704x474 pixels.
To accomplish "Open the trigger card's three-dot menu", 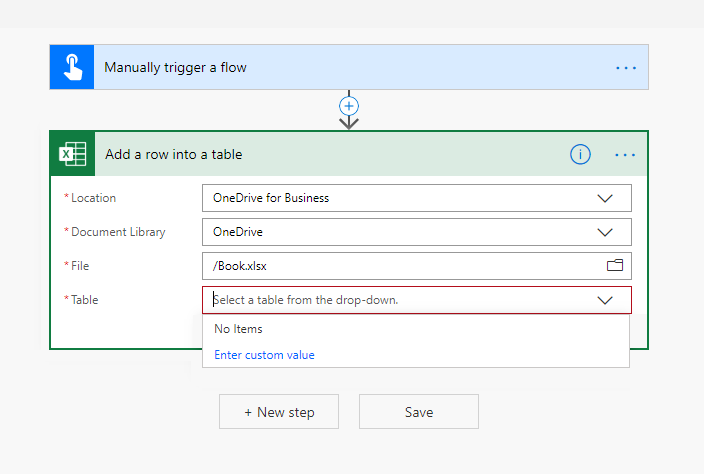I will pos(626,68).
